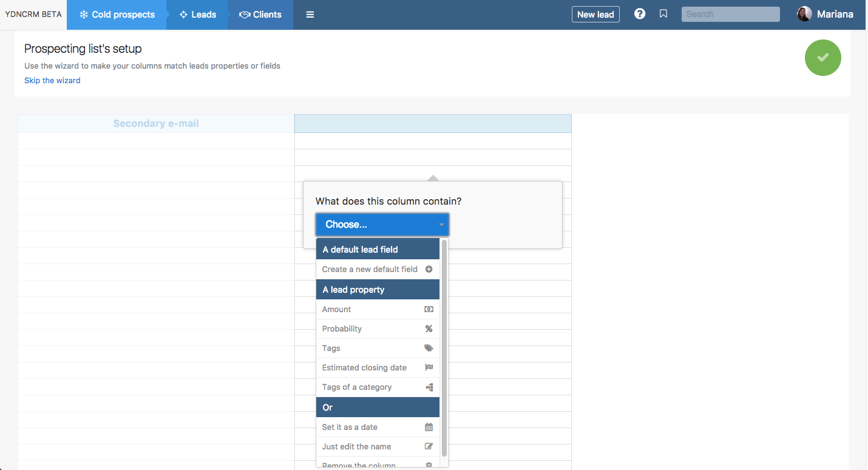The image size is (868, 470).
Task: Click Mariana's profile avatar
Action: 804,14
